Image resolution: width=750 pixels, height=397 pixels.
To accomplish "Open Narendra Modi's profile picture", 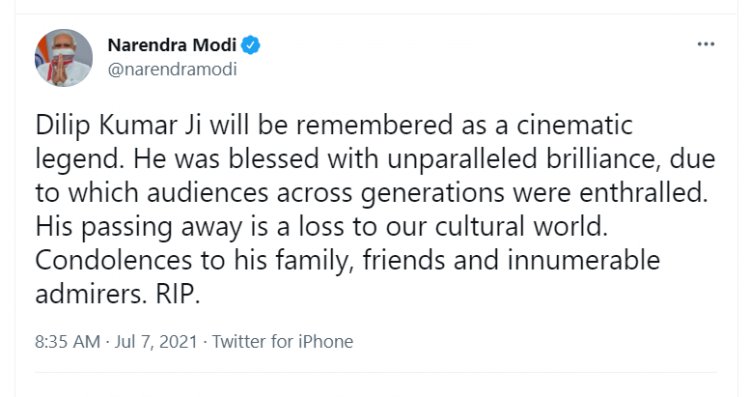I will coord(64,58).
